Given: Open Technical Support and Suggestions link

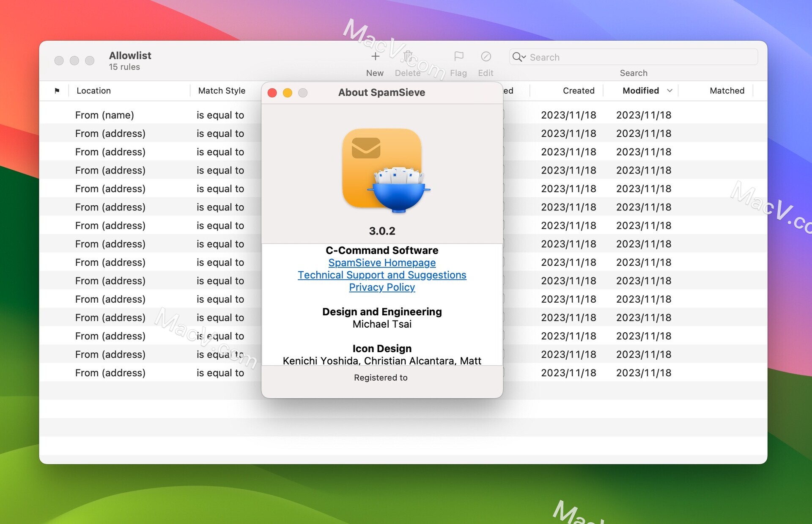Looking at the screenshot, I should 382,275.
